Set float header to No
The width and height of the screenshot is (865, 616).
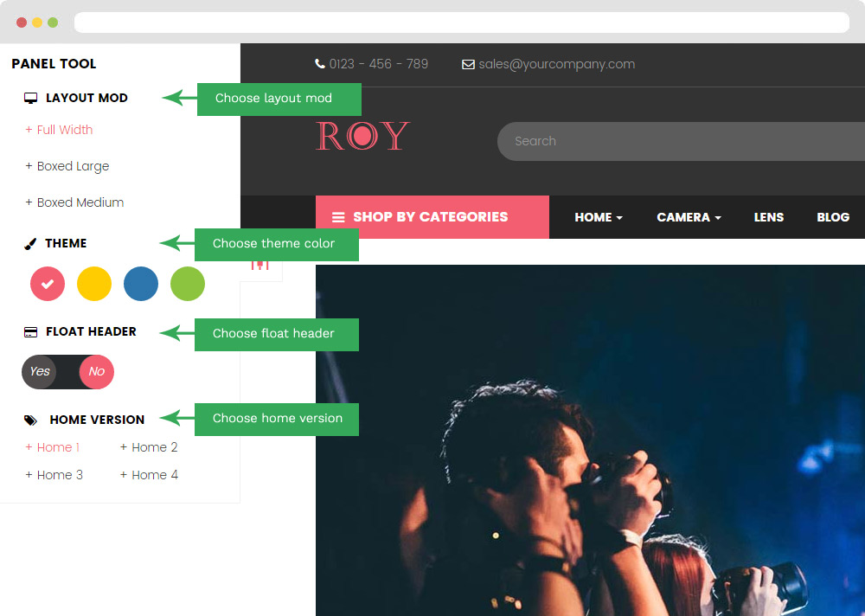coord(97,371)
